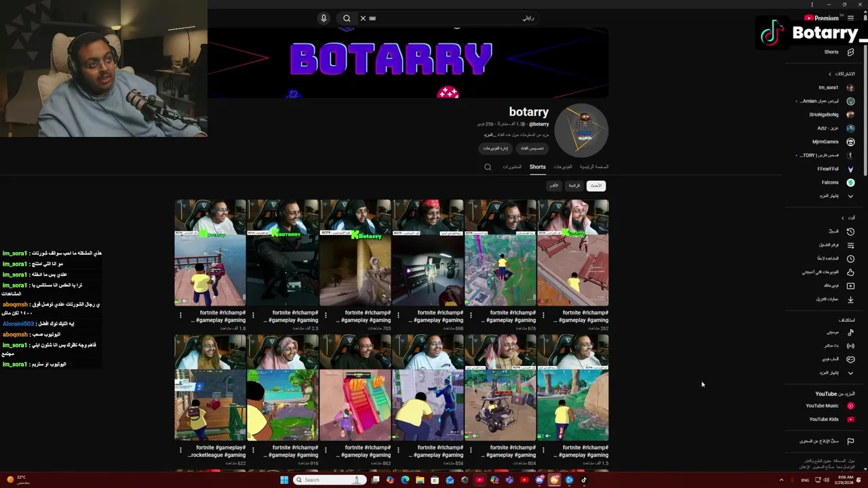Open the Im_sora1 subscription channel
The image size is (868, 488).
pos(836,87)
